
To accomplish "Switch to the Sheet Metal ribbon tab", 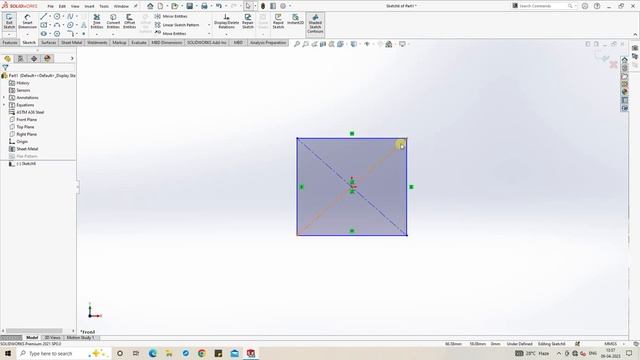I will [x=71, y=42].
